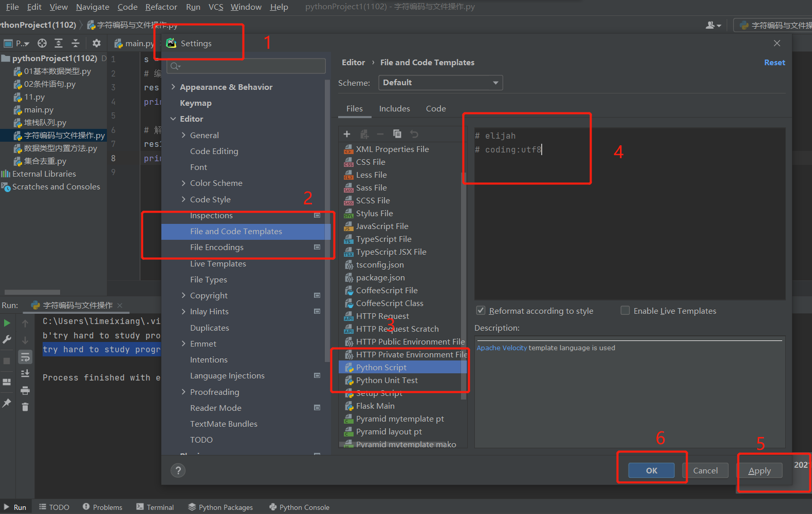Open the Apache Velocity link

point(502,348)
